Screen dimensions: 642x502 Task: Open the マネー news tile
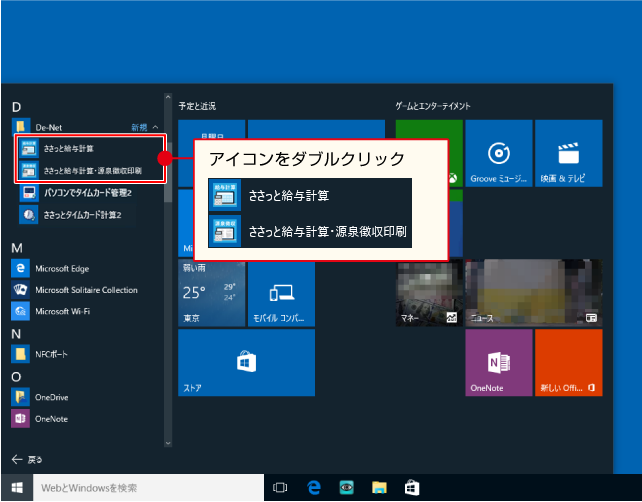point(429,293)
